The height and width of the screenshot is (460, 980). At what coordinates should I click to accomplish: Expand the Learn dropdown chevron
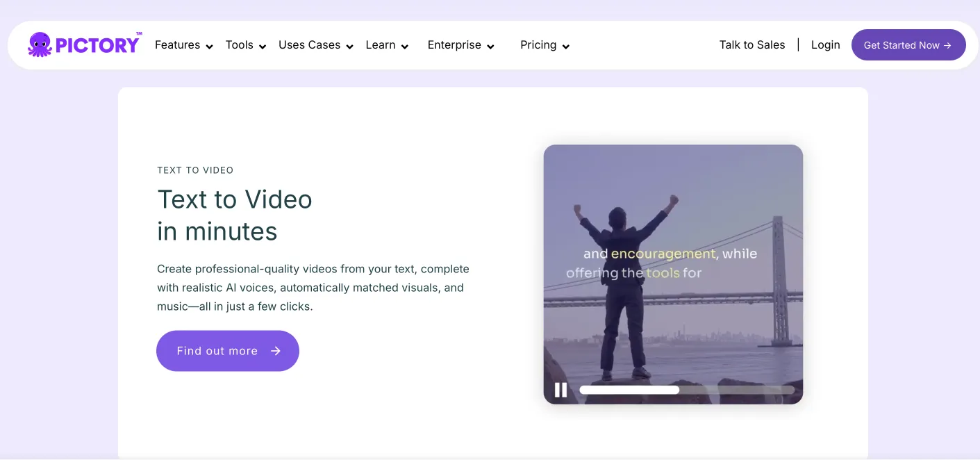pyautogui.click(x=405, y=47)
